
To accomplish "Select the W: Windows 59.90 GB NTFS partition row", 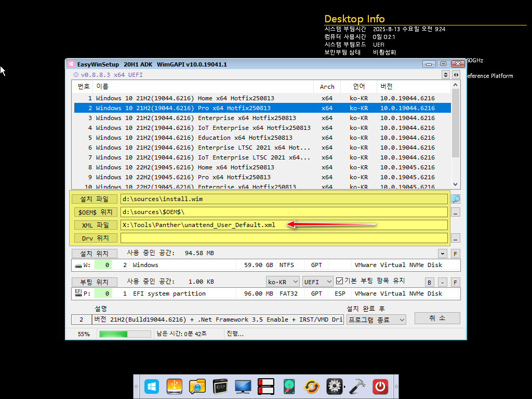I will point(265,265).
